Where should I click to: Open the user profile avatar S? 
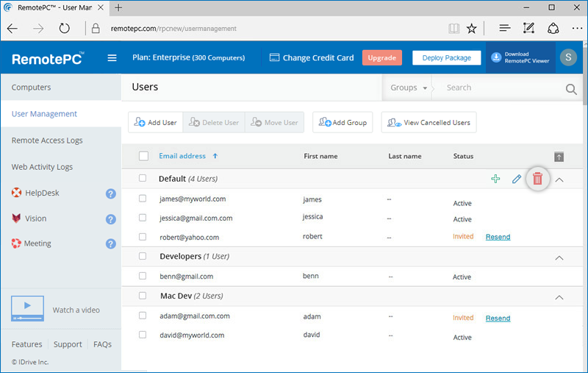[x=568, y=57]
